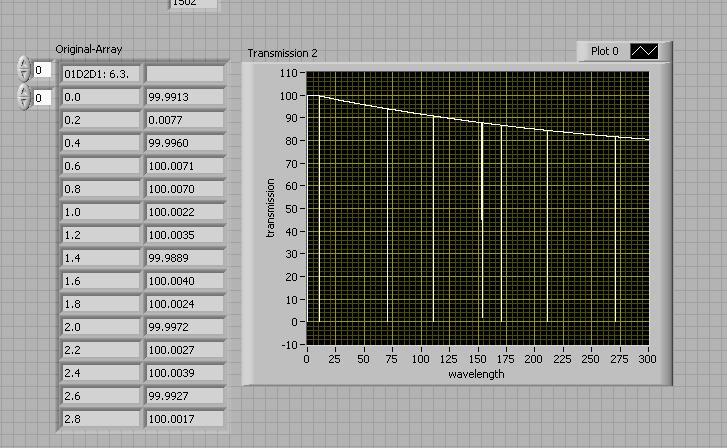Click the upper array index field showing 0
This screenshot has height=448, width=727.
pyautogui.click(x=42, y=70)
